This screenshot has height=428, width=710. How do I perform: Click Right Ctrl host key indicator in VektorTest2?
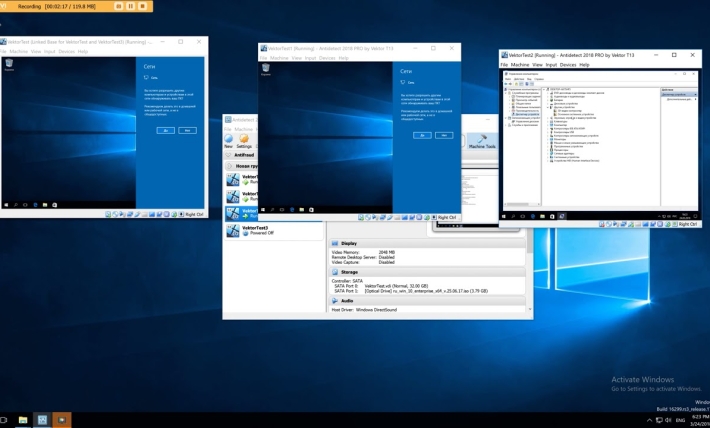tap(688, 224)
